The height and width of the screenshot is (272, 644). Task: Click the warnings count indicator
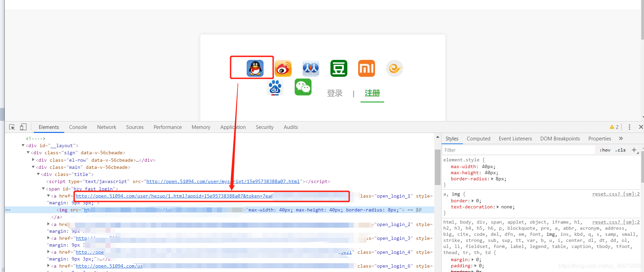point(614,127)
